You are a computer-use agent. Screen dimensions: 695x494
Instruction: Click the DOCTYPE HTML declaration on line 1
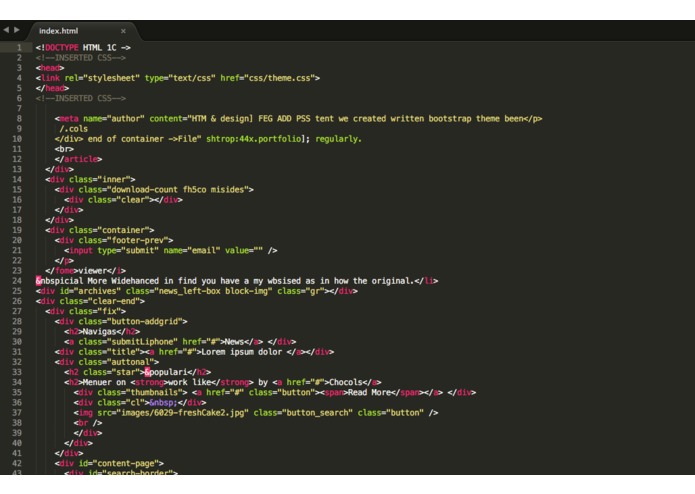pyautogui.click(x=83, y=47)
